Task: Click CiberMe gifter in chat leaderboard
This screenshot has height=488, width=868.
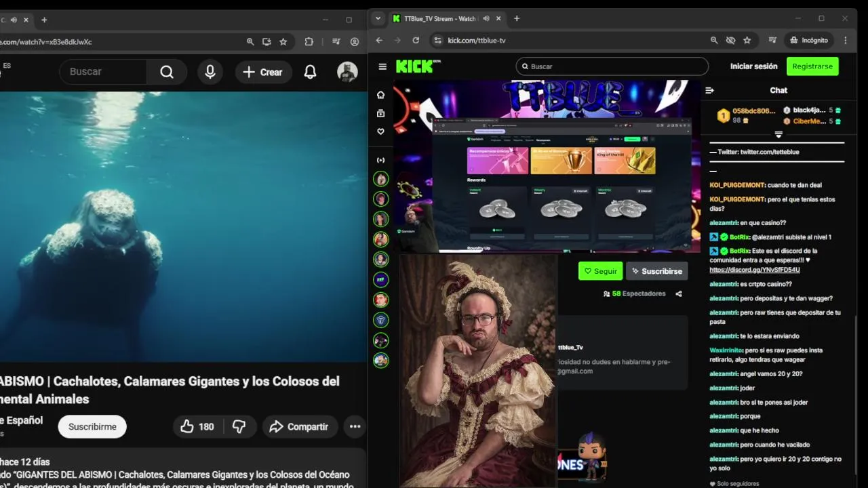Action: coord(809,121)
